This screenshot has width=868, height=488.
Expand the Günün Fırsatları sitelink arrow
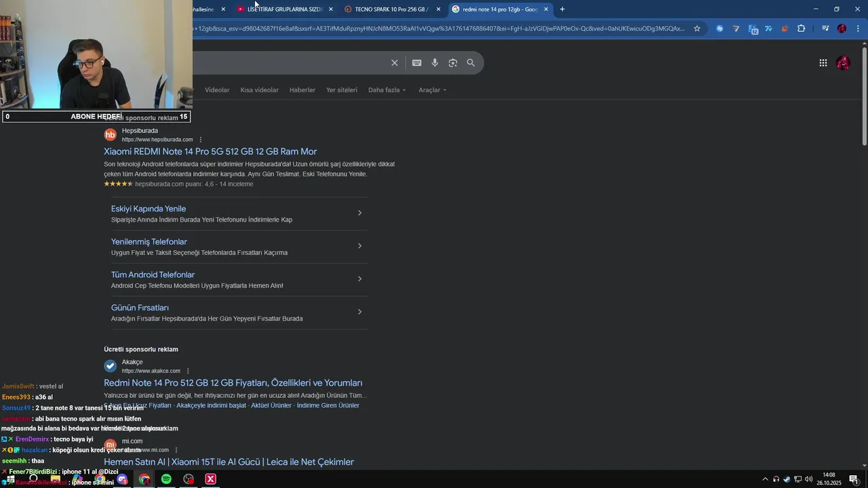(359, 312)
